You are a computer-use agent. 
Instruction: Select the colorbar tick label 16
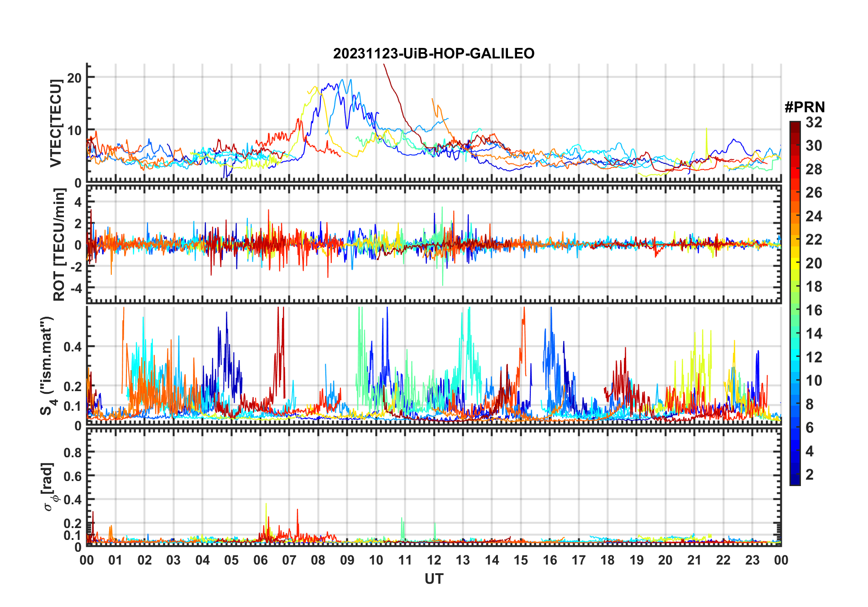[813, 310]
